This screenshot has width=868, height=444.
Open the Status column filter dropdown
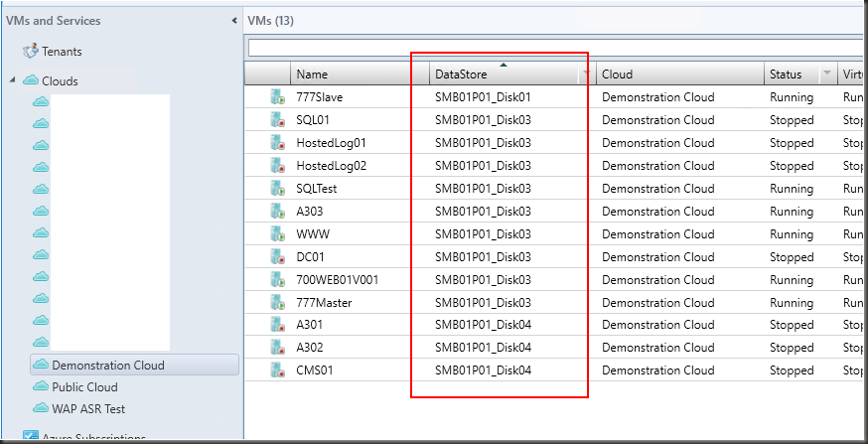[x=826, y=74]
